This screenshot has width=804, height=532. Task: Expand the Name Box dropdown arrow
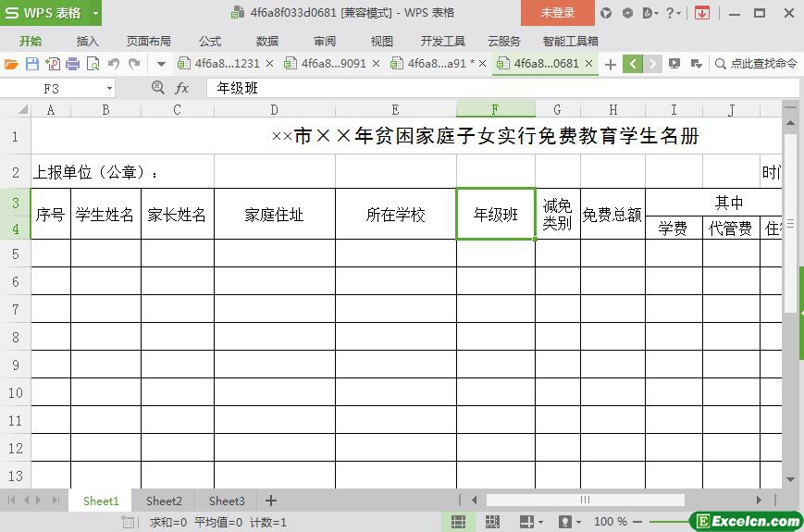109,88
